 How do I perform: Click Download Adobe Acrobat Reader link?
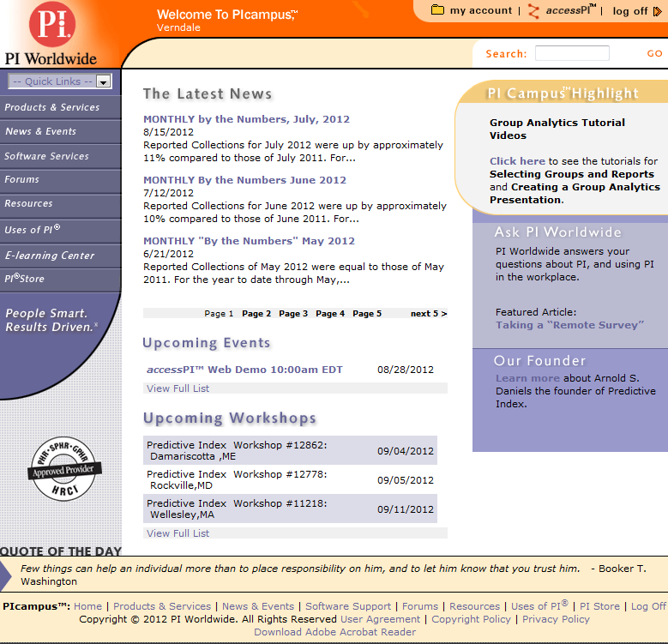334,632
